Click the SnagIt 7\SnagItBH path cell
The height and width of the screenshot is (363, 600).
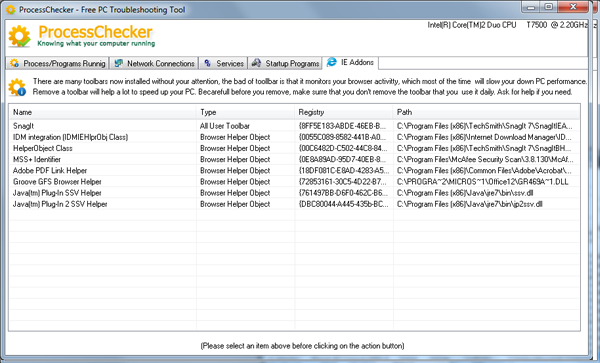coord(484,148)
